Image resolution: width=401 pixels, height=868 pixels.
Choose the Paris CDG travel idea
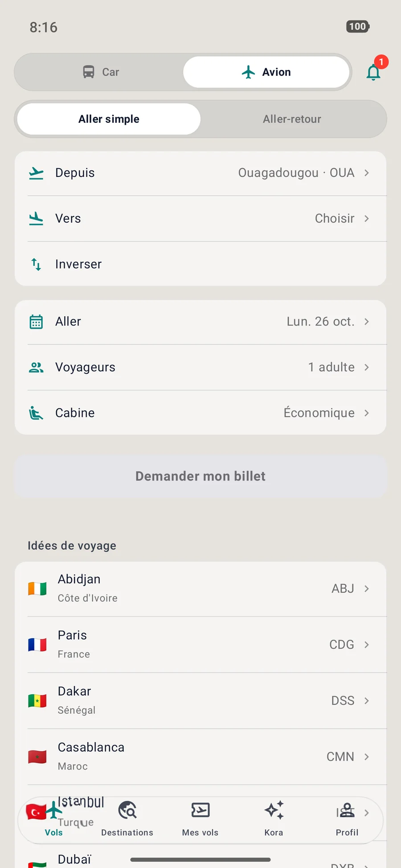pyautogui.click(x=200, y=644)
